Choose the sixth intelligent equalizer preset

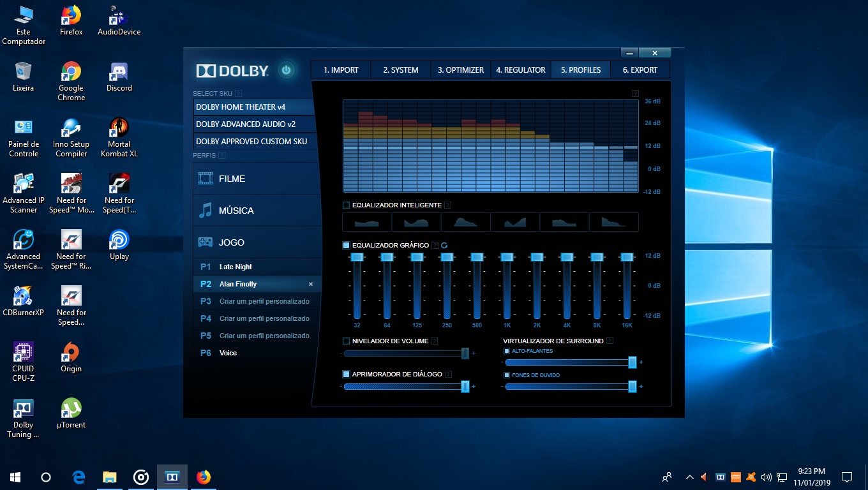(x=613, y=222)
